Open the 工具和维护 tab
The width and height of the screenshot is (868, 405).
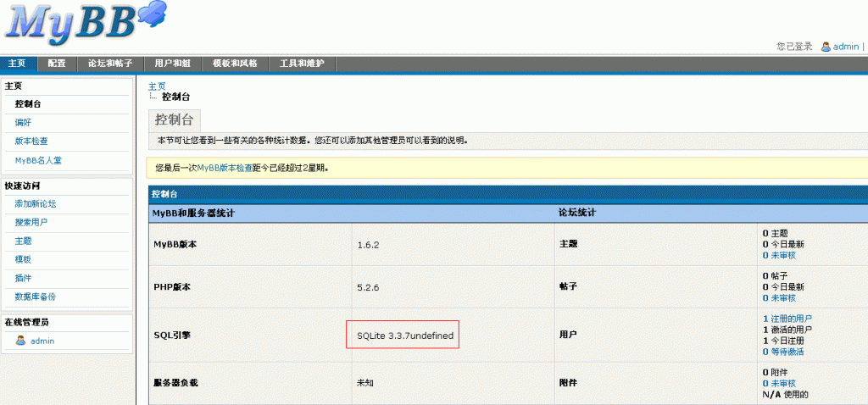[x=303, y=64]
